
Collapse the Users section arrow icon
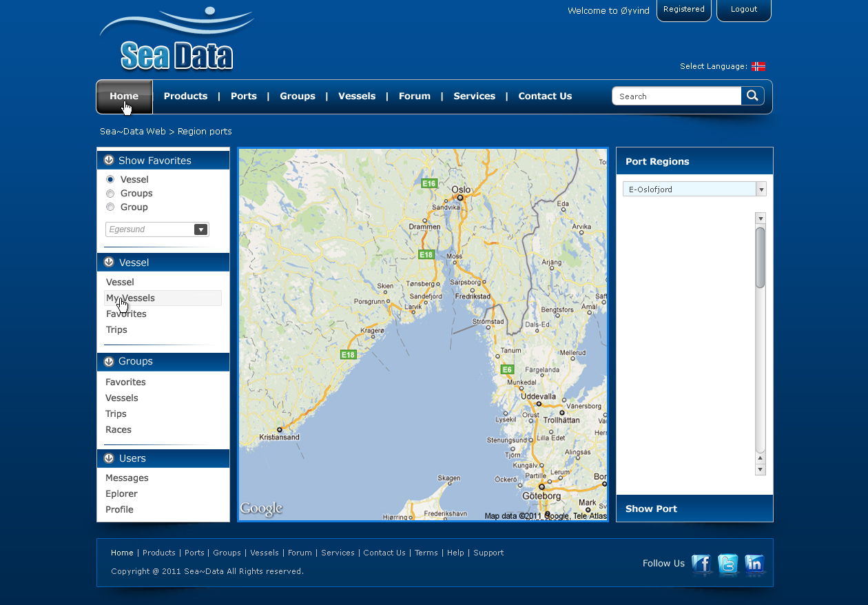[109, 458]
